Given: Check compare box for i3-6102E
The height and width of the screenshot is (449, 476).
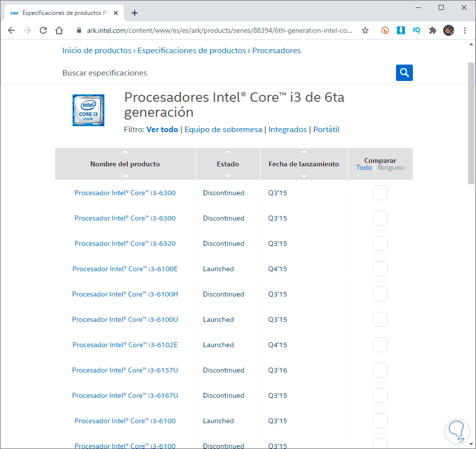Looking at the screenshot, I should pyautogui.click(x=380, y=345).
